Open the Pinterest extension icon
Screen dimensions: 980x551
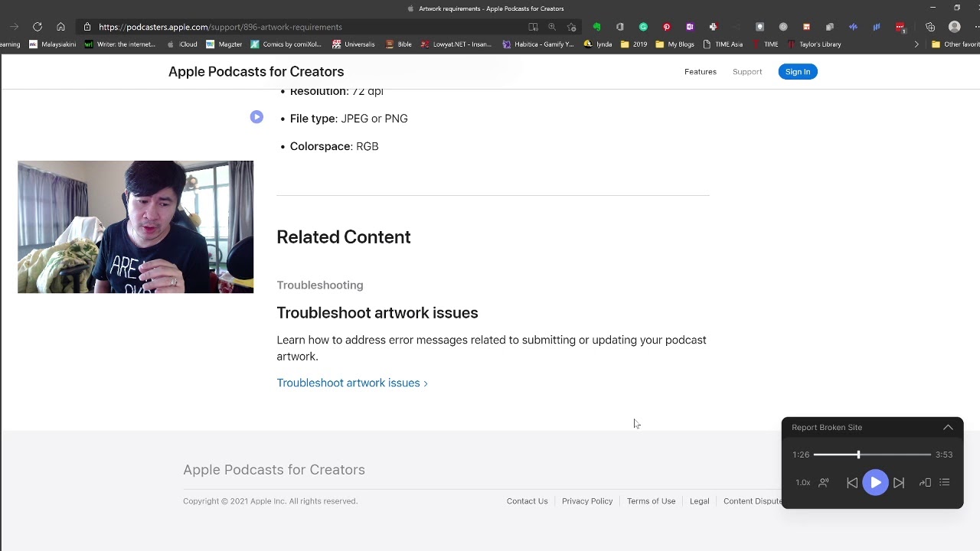pos(666,27)
